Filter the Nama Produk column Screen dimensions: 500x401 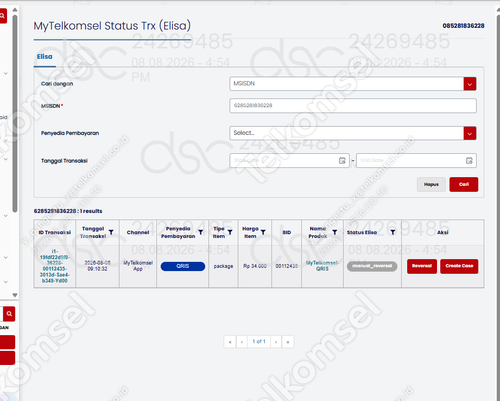(335, 232)
